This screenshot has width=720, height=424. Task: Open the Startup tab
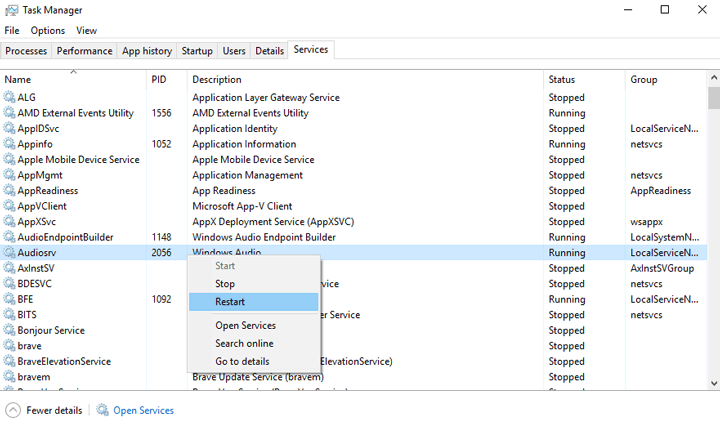(197, 51)
